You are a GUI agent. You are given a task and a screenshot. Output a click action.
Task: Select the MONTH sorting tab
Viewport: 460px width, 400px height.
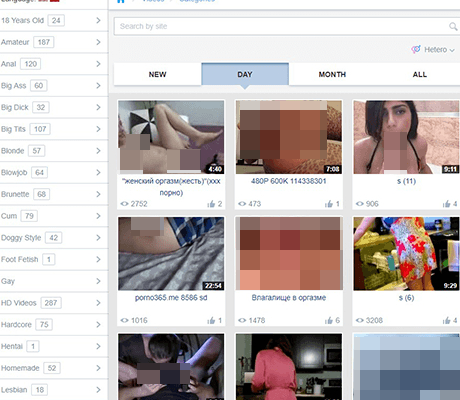pyautogui.click(x=332, y=74)
